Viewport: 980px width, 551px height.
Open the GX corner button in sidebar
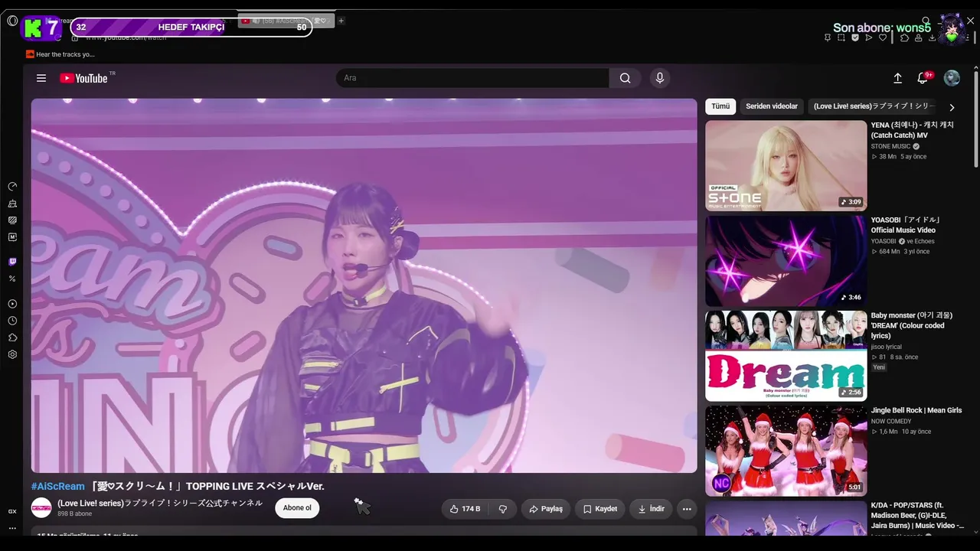point(12,511)
